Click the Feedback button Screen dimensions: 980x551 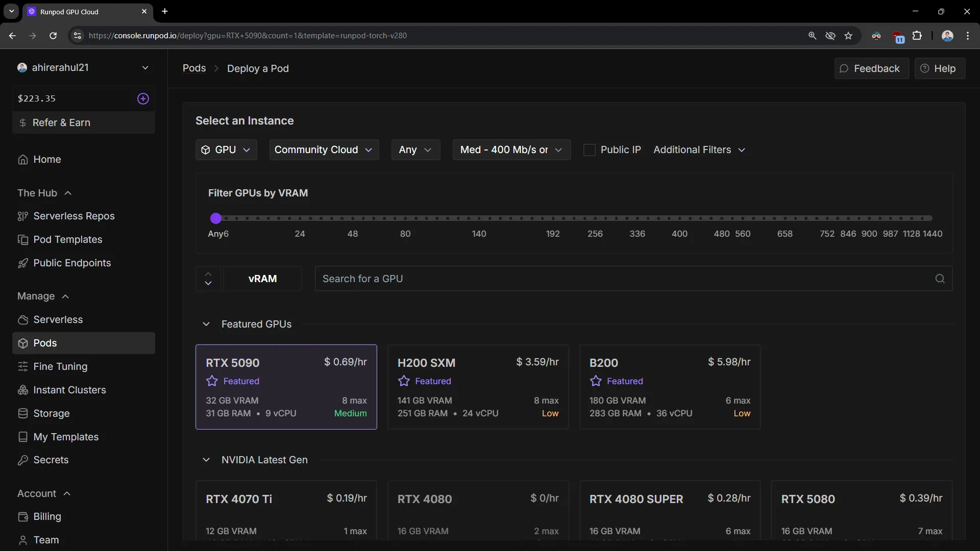click(871, 68)
